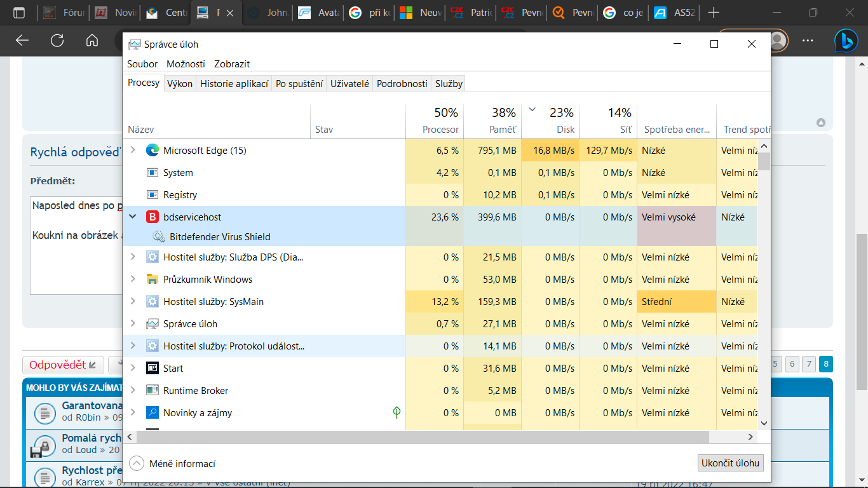This screenshot has width=868, height=488.
Task: Expand Hostitel služby: SysMain entry
Action: [133, 301]
